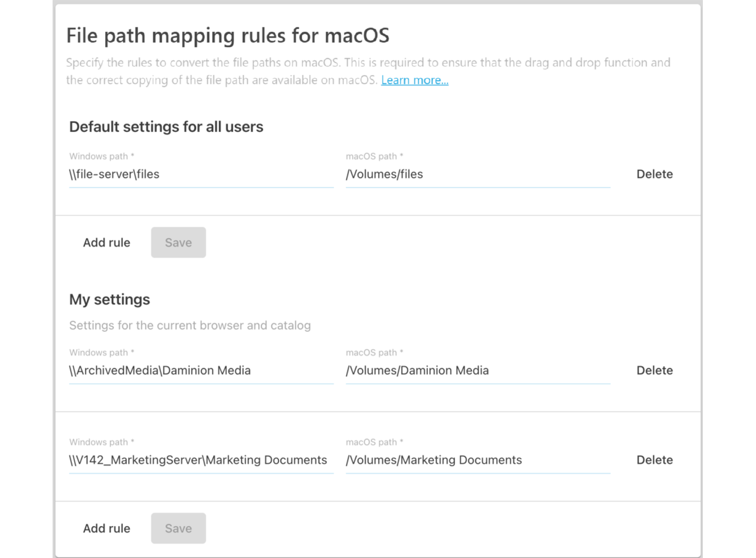Edit the /Volumes/Marketing Documents macOS path field
This screenshot has height=558, width=756.
(x=477, y=460)
